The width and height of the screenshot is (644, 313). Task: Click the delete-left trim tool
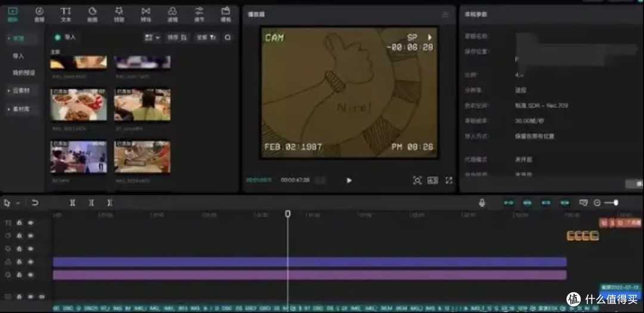(x=91, y=203)
